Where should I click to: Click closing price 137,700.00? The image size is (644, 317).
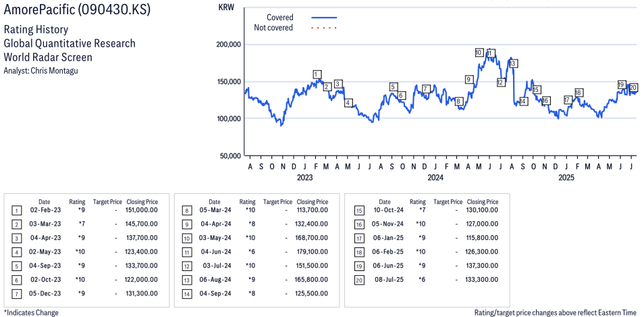point(141,238)
